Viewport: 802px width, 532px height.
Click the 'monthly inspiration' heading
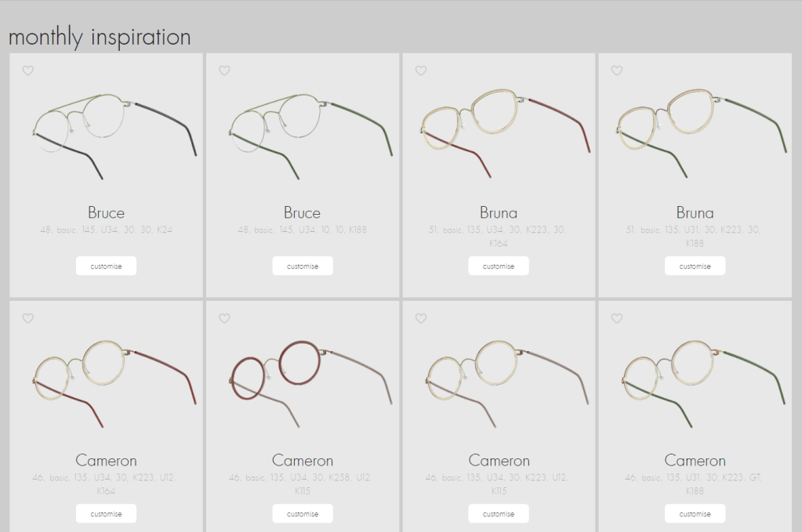[100, 37]
